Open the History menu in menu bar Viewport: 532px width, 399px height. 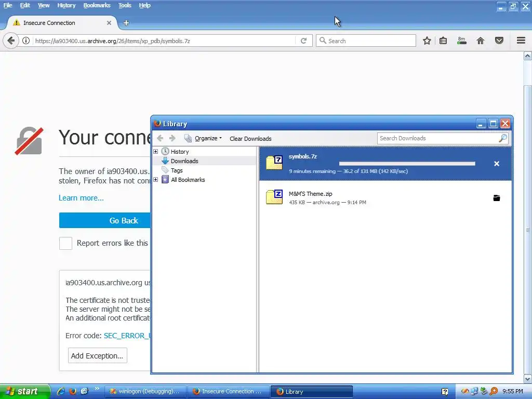tap(66, 5)
